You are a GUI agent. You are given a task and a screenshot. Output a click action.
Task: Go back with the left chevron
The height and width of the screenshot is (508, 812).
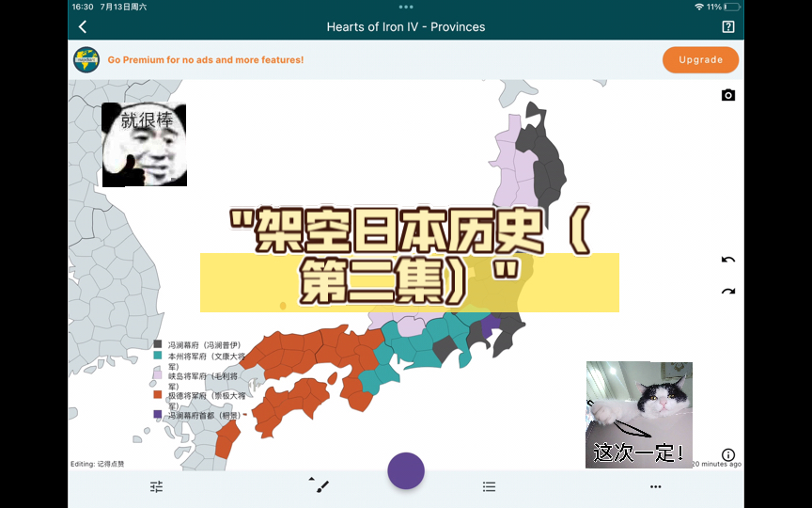83,27
